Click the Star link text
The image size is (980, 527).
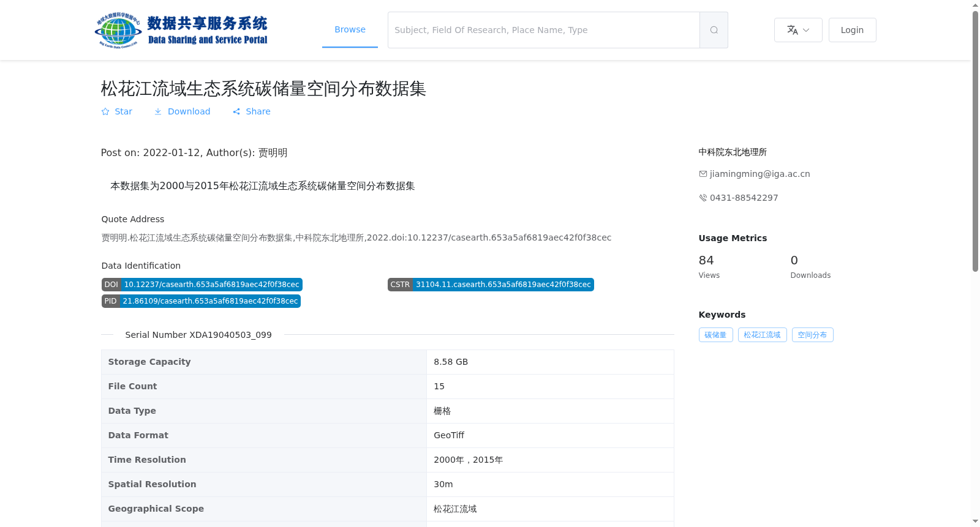click(x=123, y=111)
